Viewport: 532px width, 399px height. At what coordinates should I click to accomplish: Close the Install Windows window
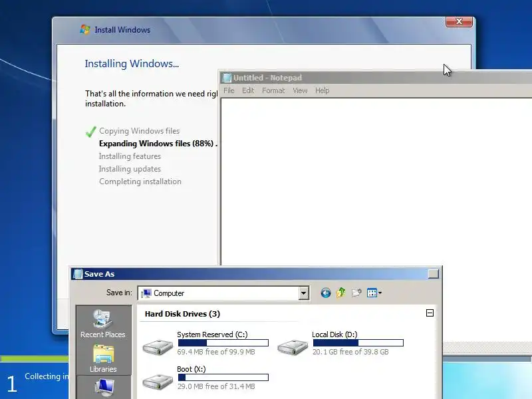click(x=459, y=21)
